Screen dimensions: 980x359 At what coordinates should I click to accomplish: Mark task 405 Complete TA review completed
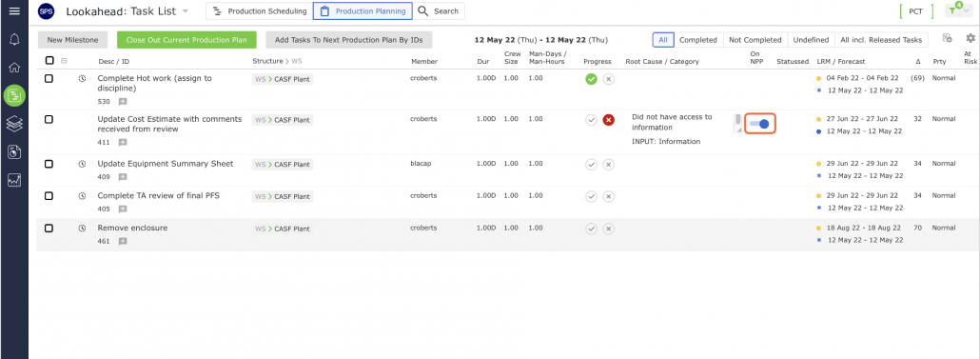591,196
